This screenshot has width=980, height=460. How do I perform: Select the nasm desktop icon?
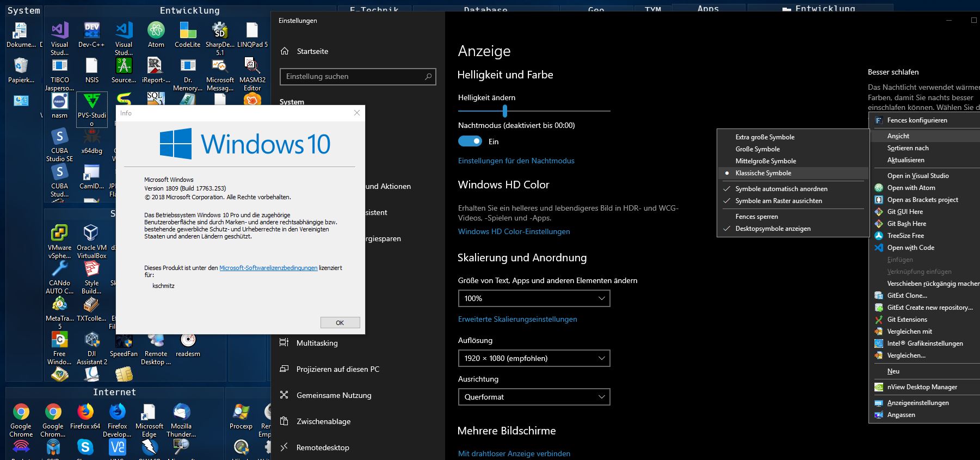pos(59,106)
